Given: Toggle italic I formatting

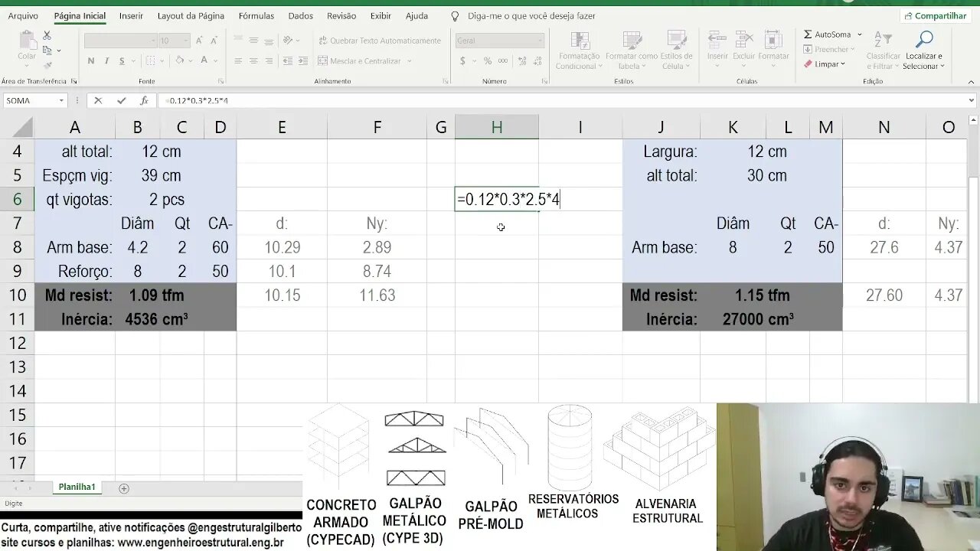Looking at the screenshot, I should 106,61.
